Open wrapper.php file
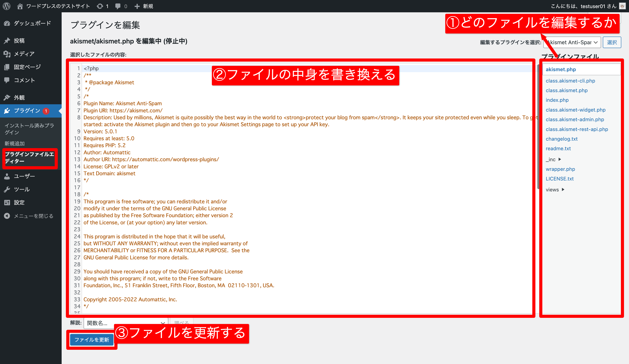 (560, 169)
